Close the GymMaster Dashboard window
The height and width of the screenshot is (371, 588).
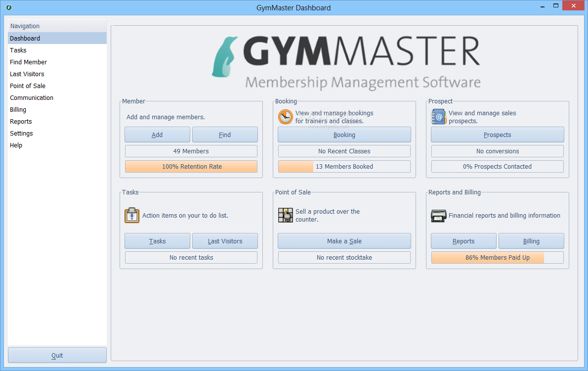tap(573, 5)
